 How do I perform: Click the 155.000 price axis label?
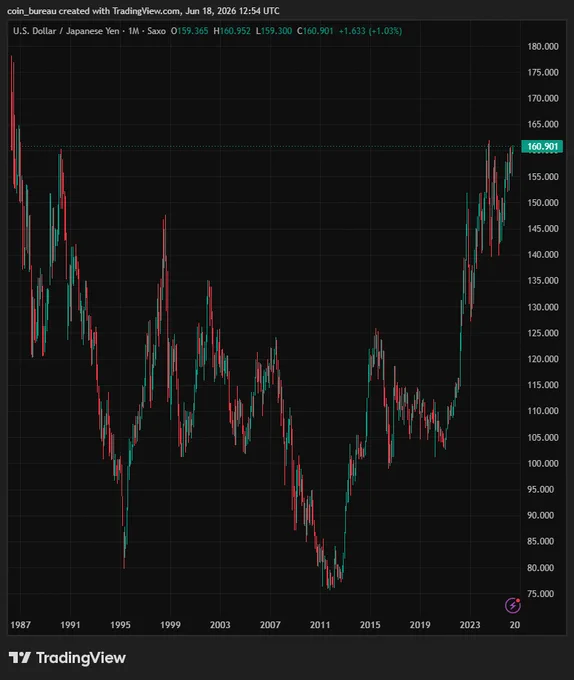(543, 177)
